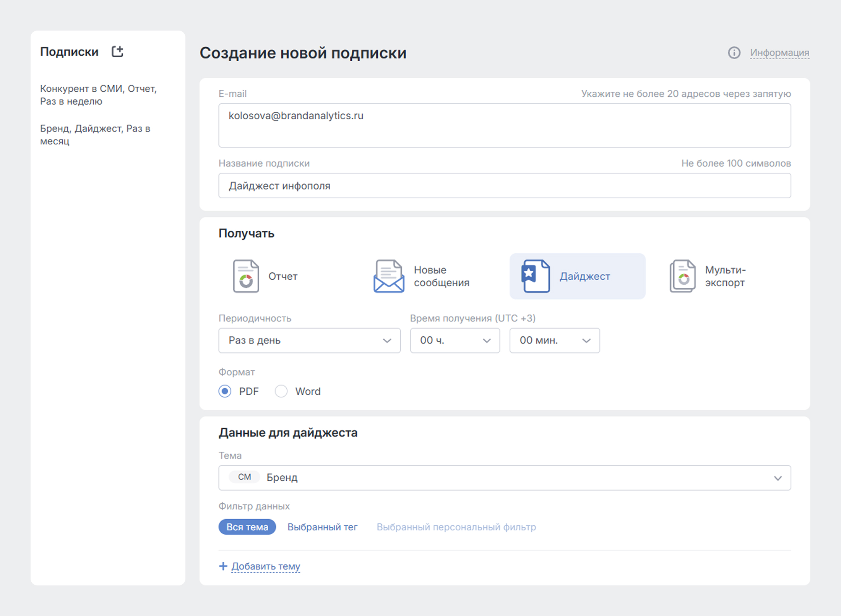This screenshot has width=841, height=616.
Task: Click the Название подписки input field
Action: pos(505,186)
